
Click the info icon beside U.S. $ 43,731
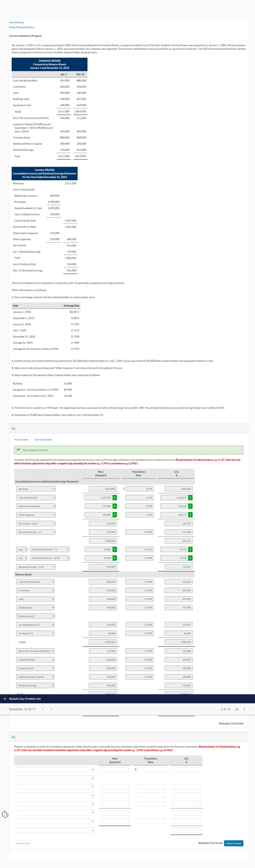tap(190, 549)
